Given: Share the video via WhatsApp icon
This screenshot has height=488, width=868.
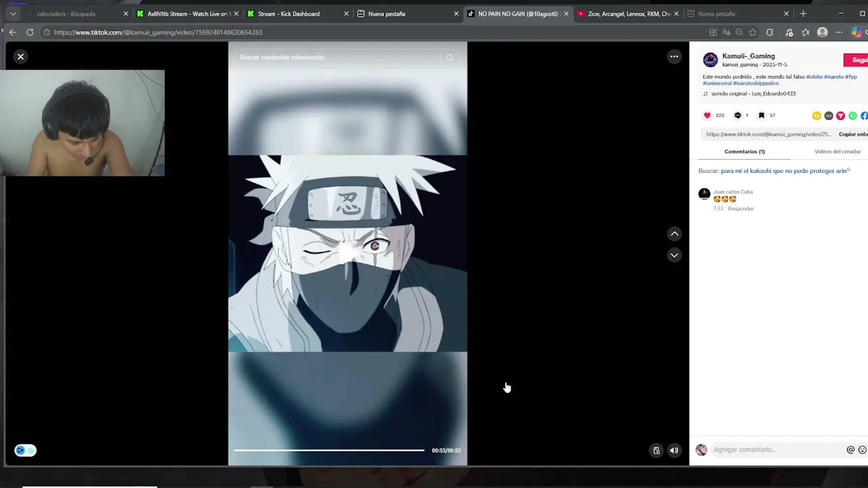Looking at the screenshot, I should [x=853, y=116].
